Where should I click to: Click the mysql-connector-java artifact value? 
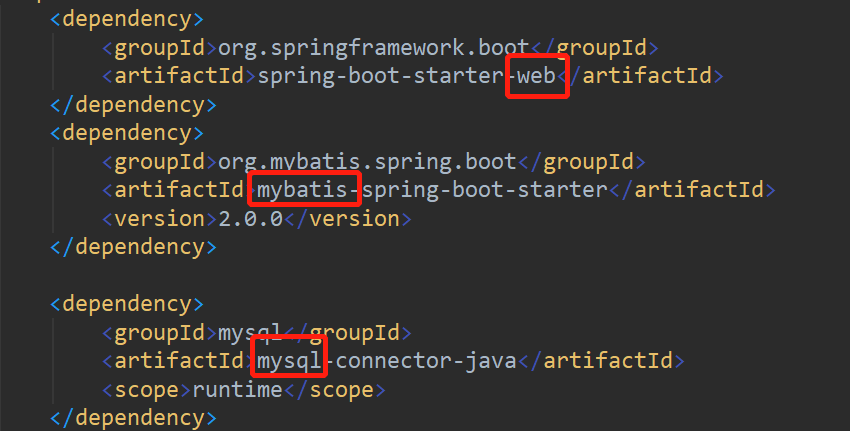tap(387, 361)
